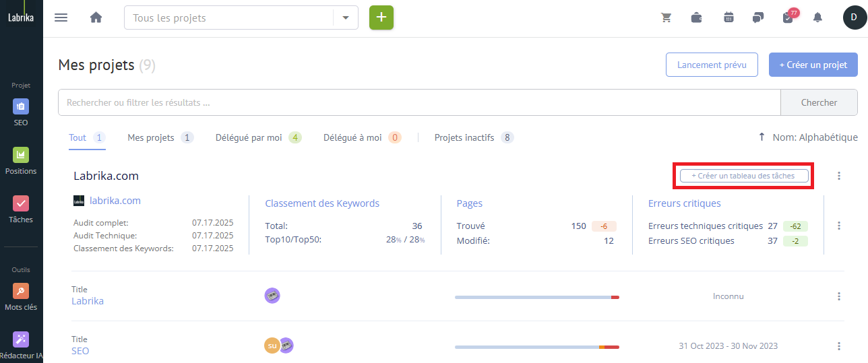The image size is (868, 363).
Task: Open the calendar icon in header
Action: (728, 18)
